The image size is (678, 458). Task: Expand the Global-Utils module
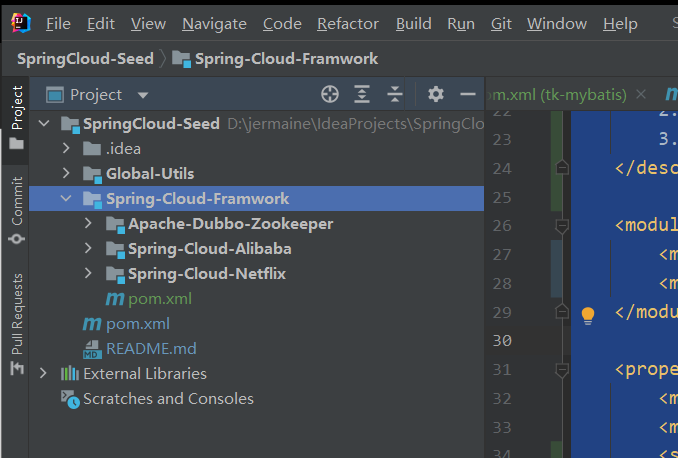66,173
